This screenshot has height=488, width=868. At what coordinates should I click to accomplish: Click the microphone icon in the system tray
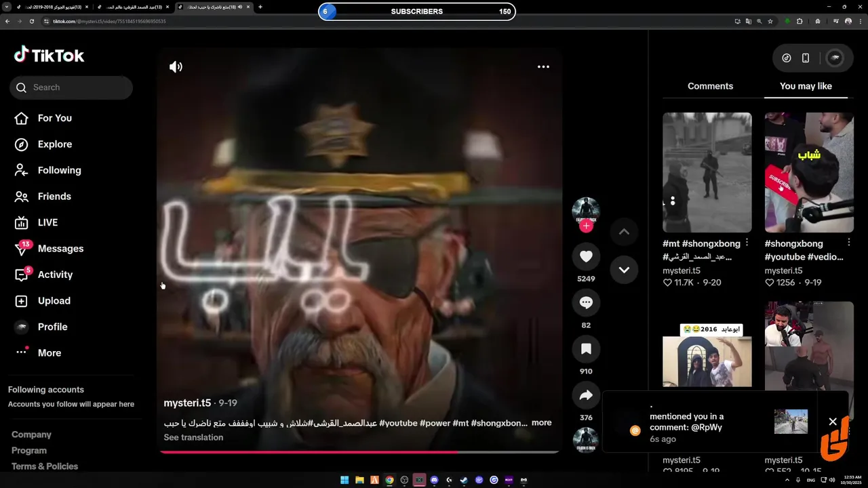point(798,480)
